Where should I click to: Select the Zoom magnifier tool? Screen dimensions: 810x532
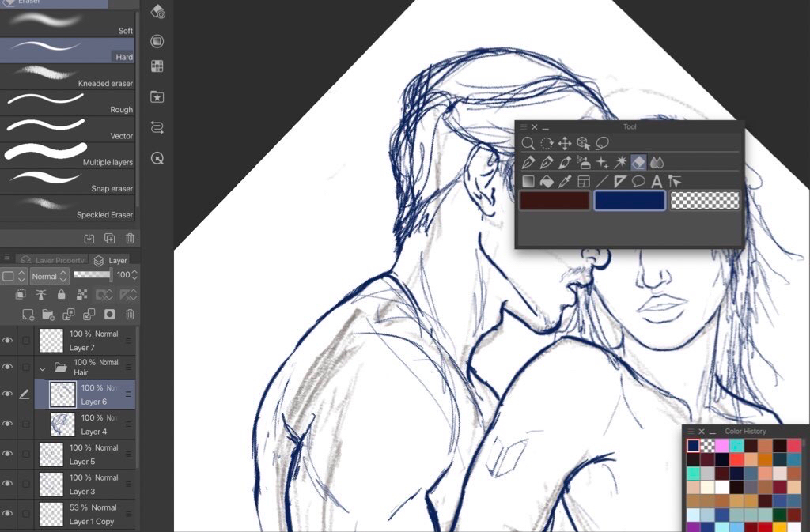tap(528, 143)
